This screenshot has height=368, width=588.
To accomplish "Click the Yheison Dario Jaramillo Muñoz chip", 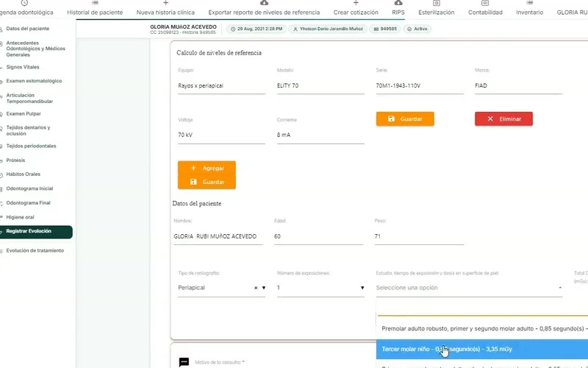I will click(328, 29).
